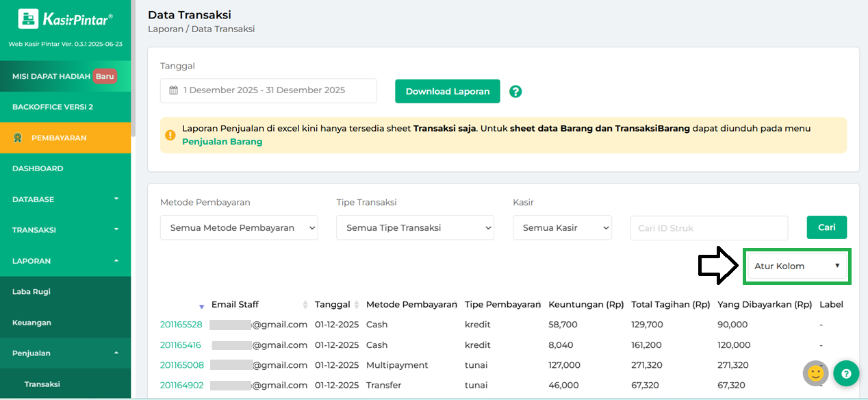Click the Cari search button
The width and height of the screenshot is (868, 400).
coord(826,227)
